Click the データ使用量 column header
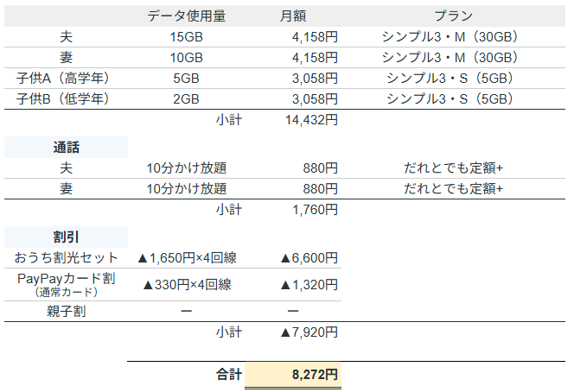Screen dimensions: 574x392 [187, 16]
